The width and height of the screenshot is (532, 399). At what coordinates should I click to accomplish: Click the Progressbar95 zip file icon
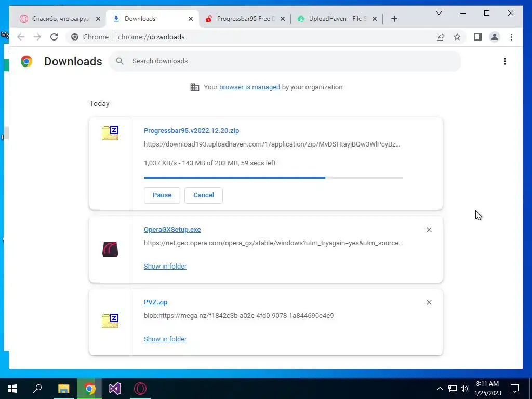(x=110, y=132)
